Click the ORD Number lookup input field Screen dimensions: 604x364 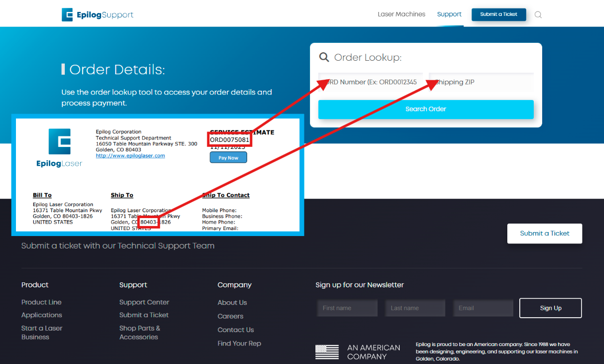pos(370,82)
